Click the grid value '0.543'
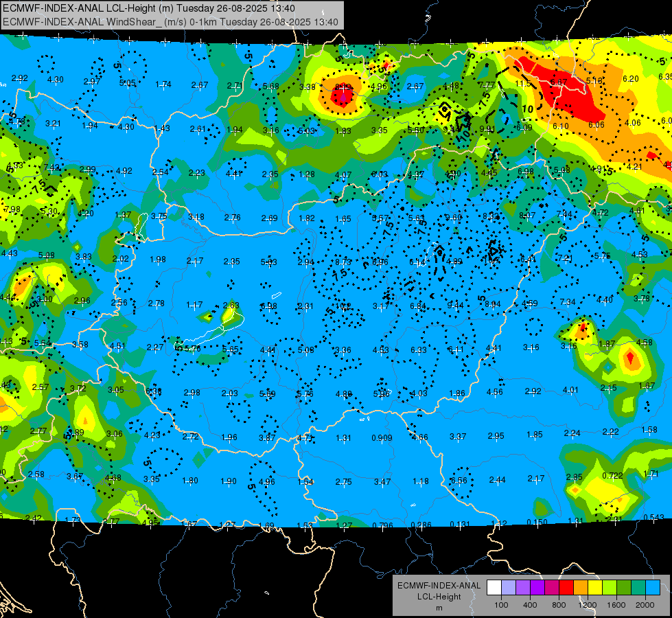 [x=653, y=517]
